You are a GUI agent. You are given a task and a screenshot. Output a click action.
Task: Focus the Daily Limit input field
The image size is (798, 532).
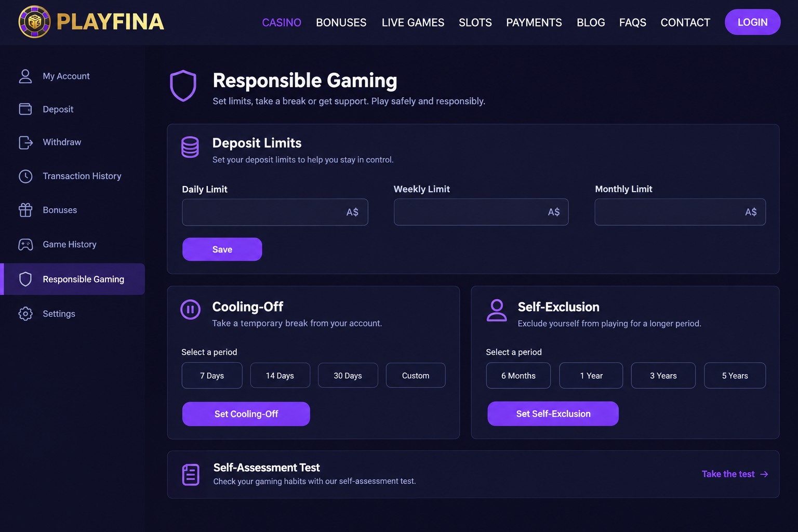pos(275,212)
